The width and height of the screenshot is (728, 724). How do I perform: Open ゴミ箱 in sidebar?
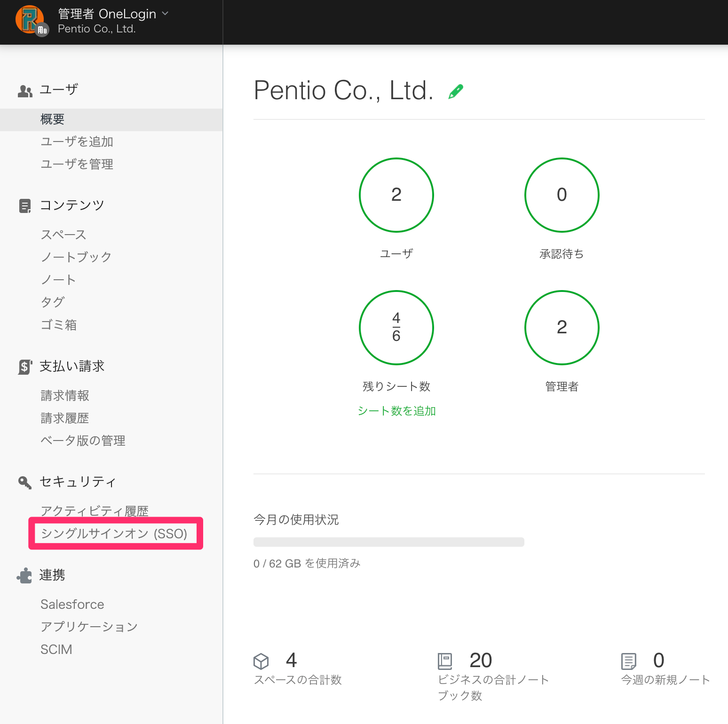59,325
